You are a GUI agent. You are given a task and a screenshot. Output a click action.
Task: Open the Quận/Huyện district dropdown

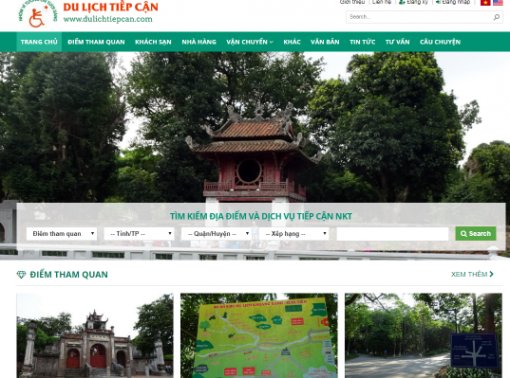coord(216,234)
